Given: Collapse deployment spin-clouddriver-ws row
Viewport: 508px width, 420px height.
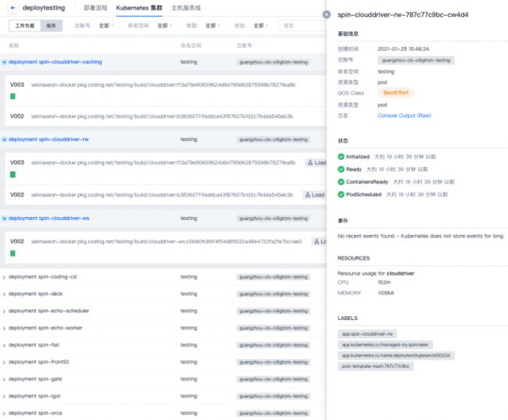Looking at the screenshot, I should (x=4, y=219).
